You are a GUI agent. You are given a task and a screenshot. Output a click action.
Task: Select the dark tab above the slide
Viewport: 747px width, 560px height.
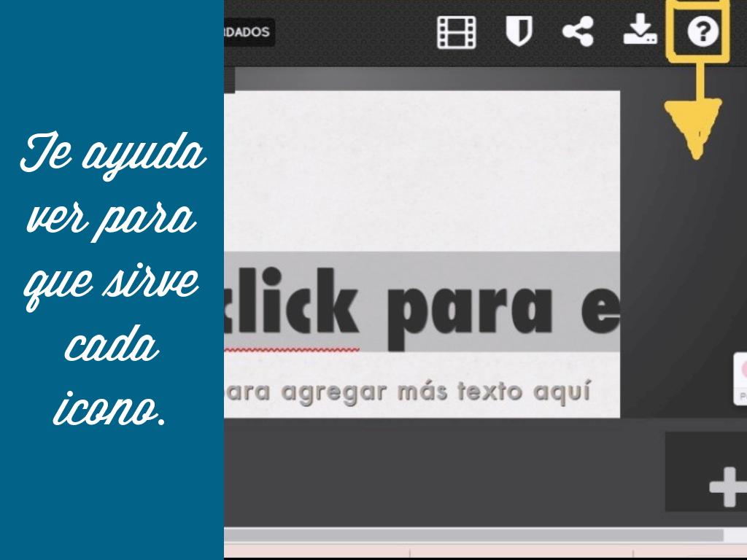point(229,80)
